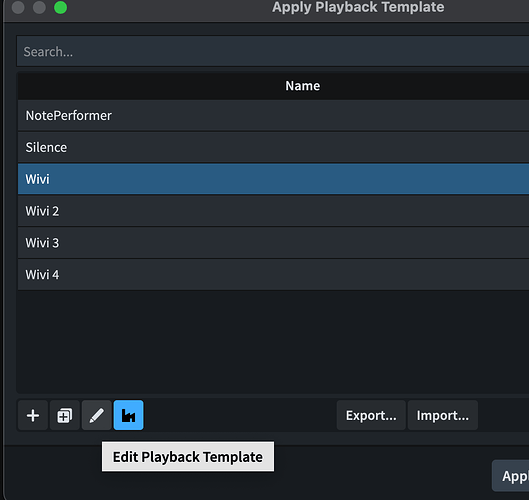Click the empty area below Wivi 4
The image size is (529, 500).
273,341
